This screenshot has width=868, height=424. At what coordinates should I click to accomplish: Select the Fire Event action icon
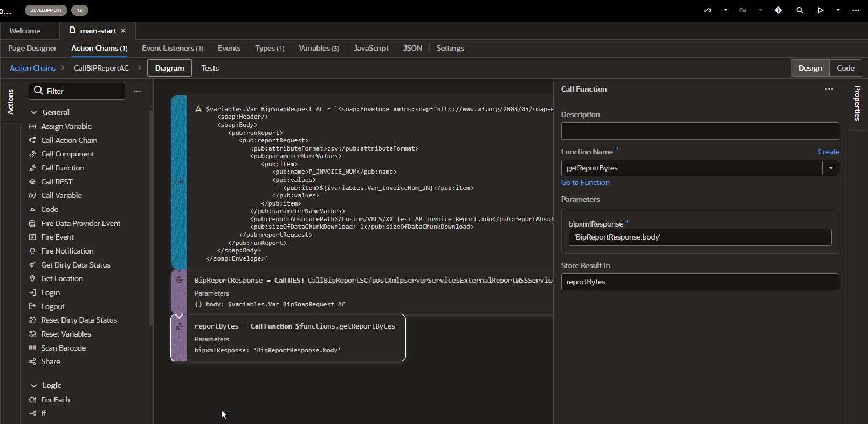point(32,237)
